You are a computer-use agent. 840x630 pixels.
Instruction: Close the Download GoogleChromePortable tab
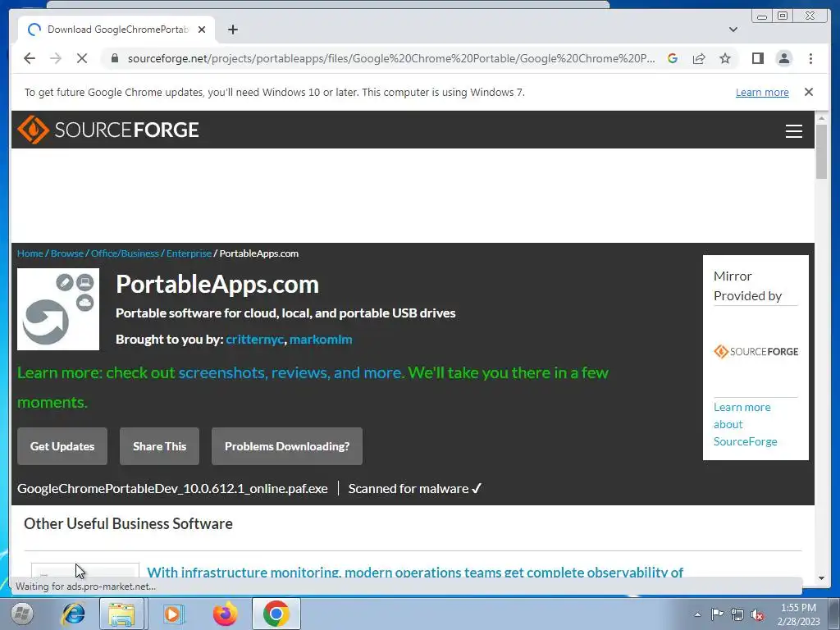(202, 30)
